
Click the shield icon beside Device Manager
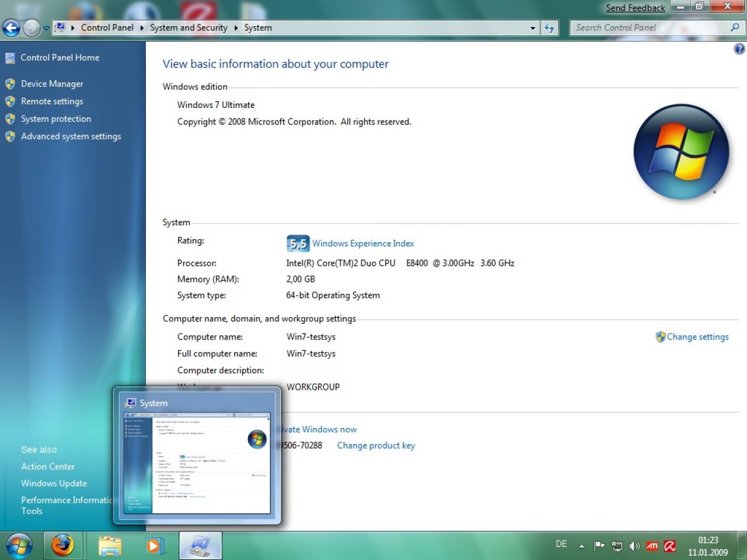tap(10, 83)
